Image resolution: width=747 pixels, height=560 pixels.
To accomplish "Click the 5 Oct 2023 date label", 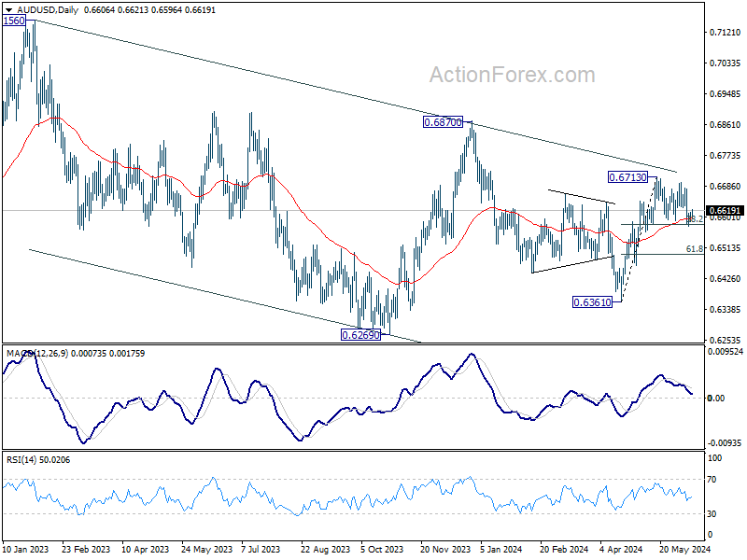I will click(x=382, y=549).
